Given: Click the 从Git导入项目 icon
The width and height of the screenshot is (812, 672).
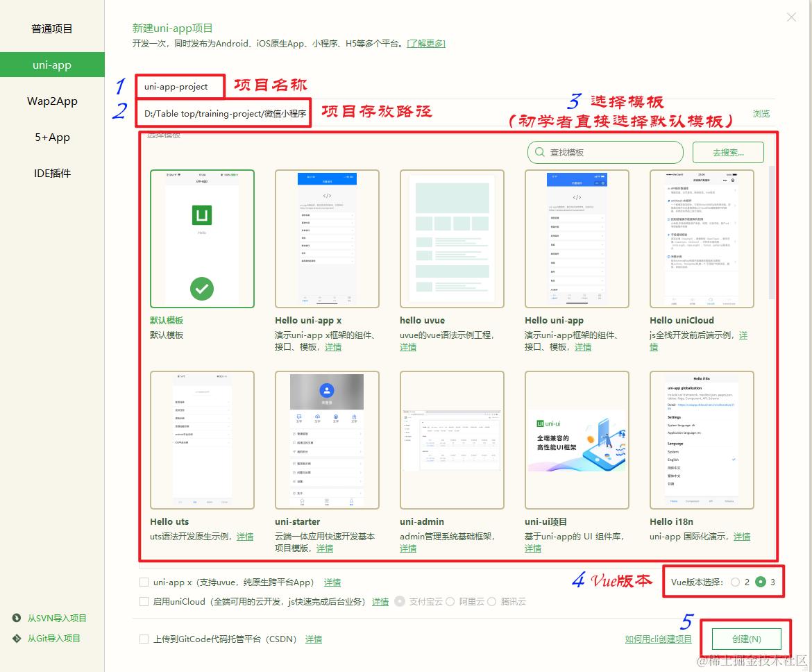Looking at the screenshot, I should click(17, 638).
